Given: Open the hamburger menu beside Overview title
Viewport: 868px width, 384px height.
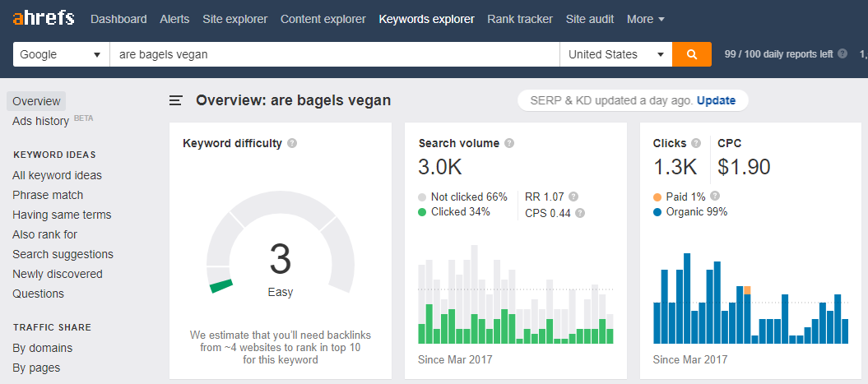Looking at the screenshot, I should [x=175, y=100].
